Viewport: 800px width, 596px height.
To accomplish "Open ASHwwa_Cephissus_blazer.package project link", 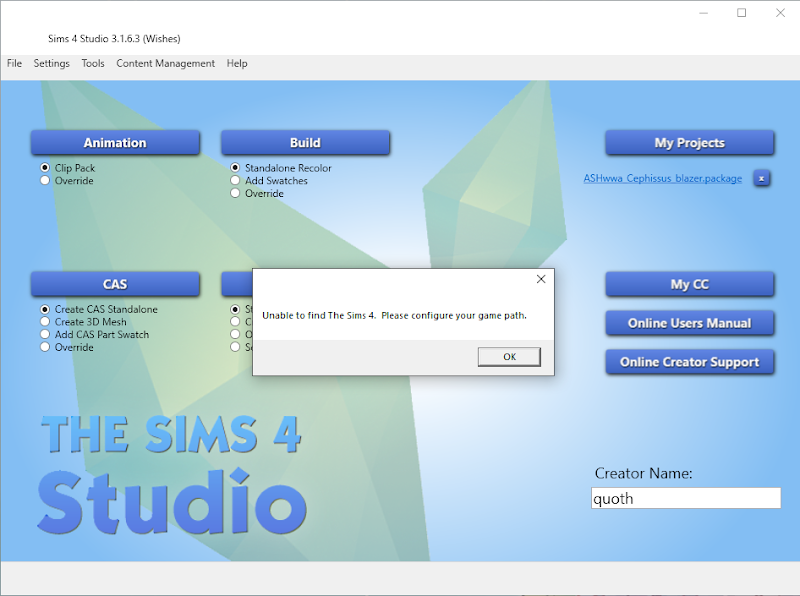I will point(663,178).
